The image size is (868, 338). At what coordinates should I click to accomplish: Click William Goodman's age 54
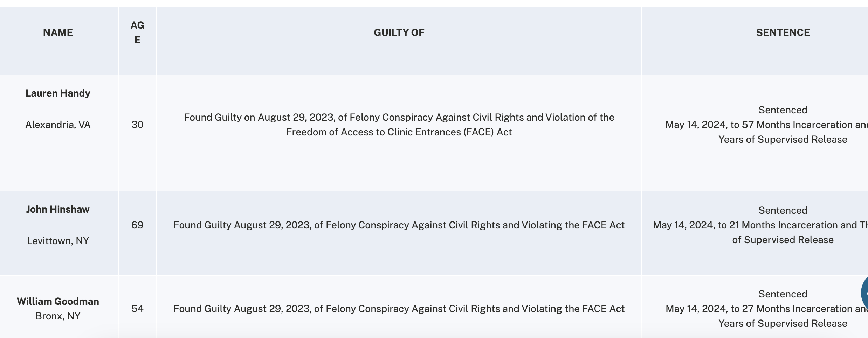(x=137, y=309)
